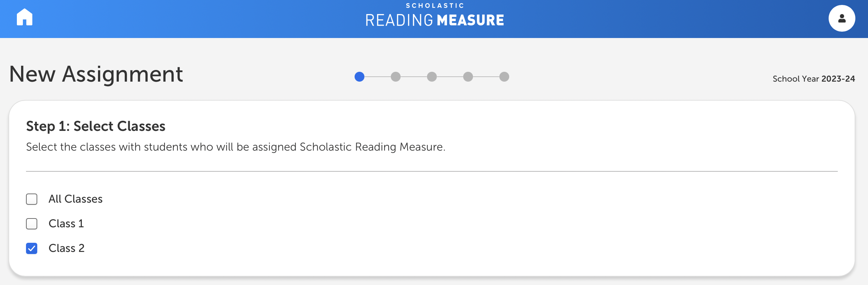Viewport: 868px width, 285px height.
Task: Click the class selection instructions sentence
Action: point(235,147)
